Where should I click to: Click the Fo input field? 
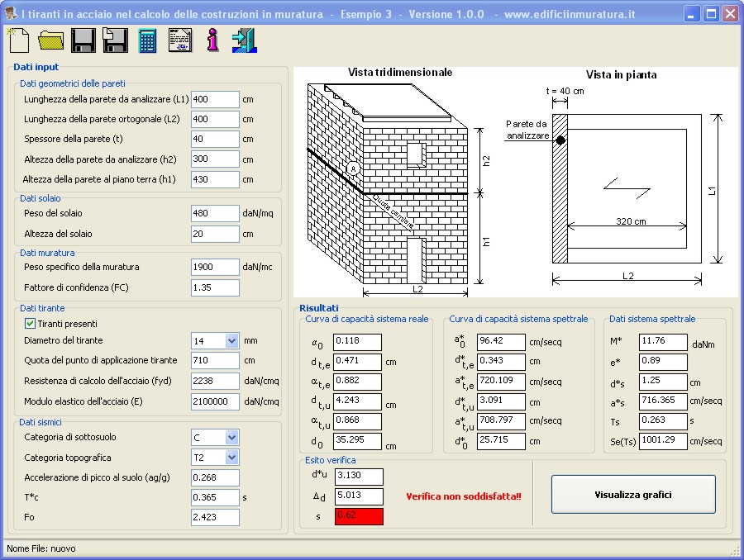215,517
